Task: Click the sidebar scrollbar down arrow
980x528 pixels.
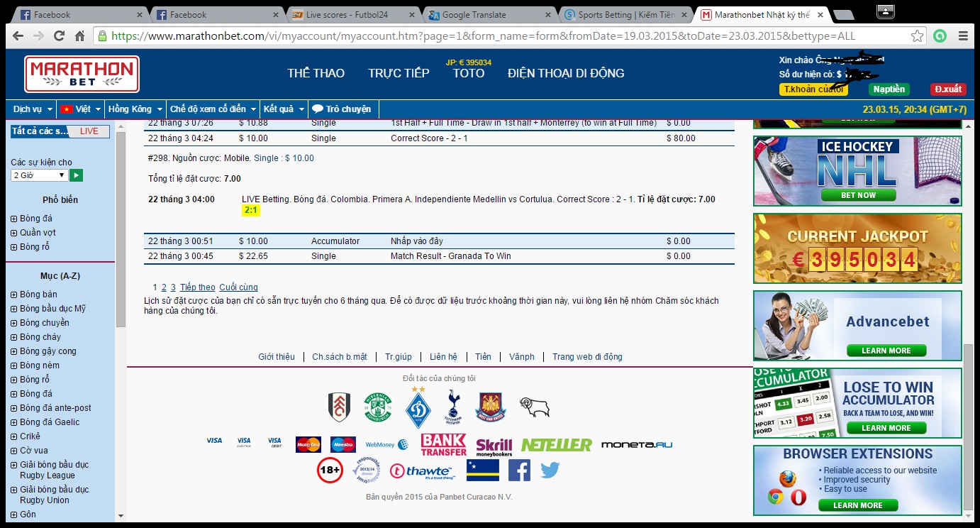Action: [x=121, y=516]
